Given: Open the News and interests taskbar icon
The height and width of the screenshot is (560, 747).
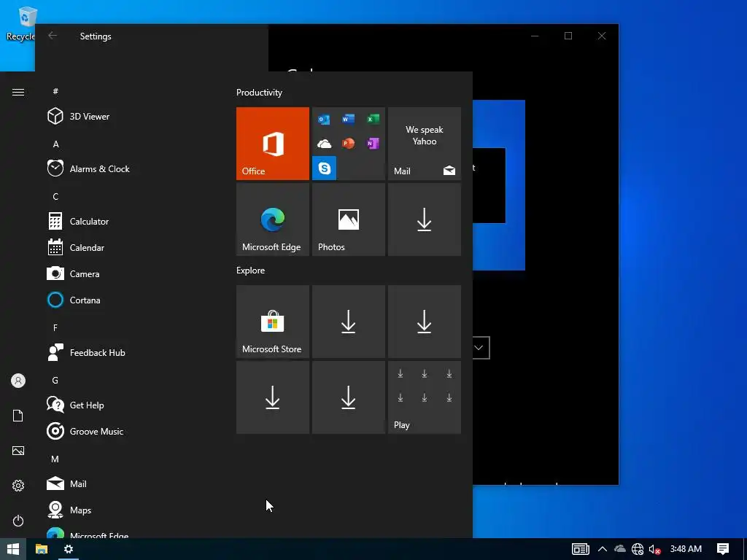Looking at the screenshot, I should (580, 549).
